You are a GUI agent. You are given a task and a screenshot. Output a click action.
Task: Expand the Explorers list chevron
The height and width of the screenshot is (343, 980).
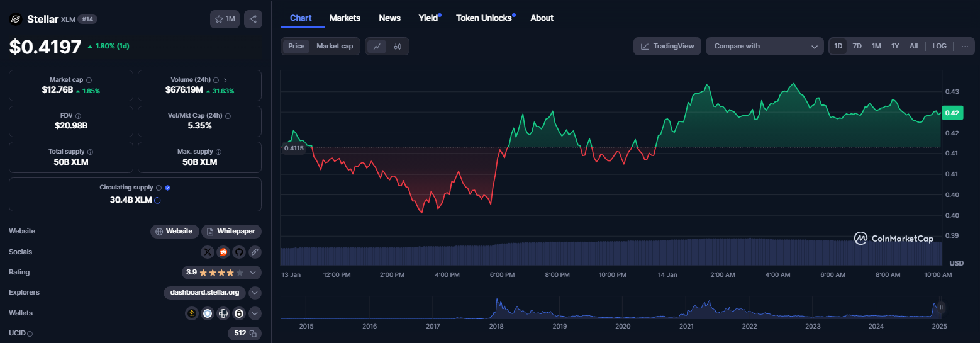tap(255, 293)
